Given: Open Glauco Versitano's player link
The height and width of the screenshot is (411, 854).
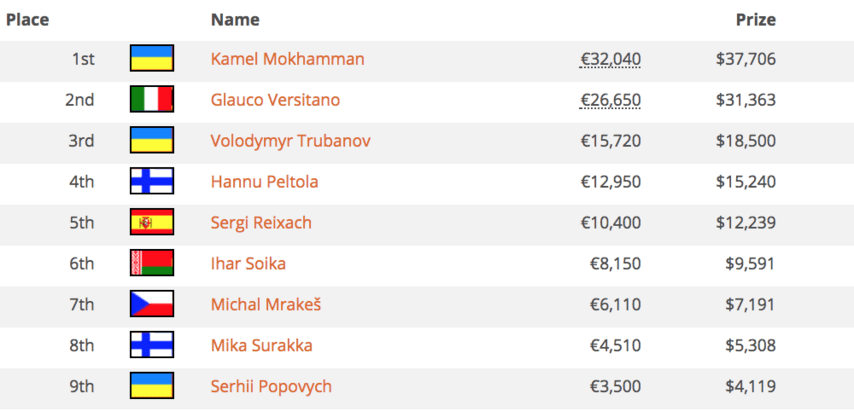Looking at the screenshot, I should 275,100.
